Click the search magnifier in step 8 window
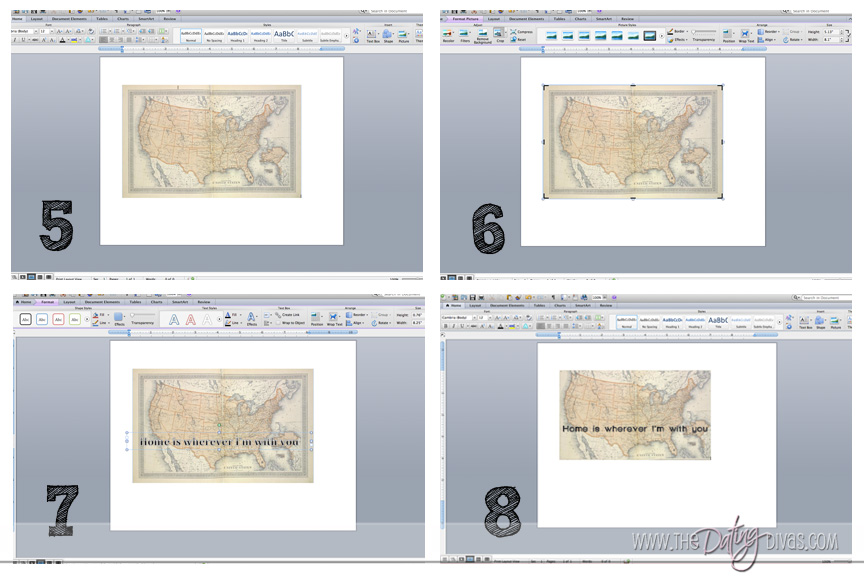864x576 pixels. [796, 298]
